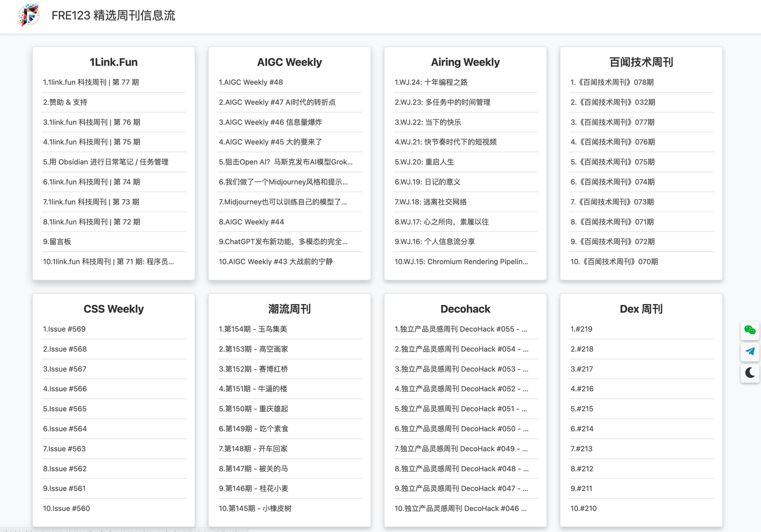
Task: Open CSS Weekly Issue #569
Action: pyautogui.click(x=64, y=329)
